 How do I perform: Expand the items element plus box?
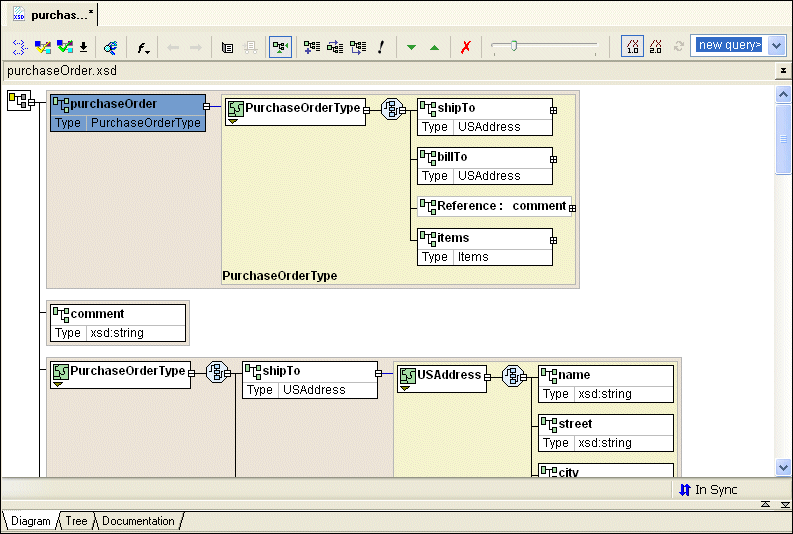pos(554,240)
